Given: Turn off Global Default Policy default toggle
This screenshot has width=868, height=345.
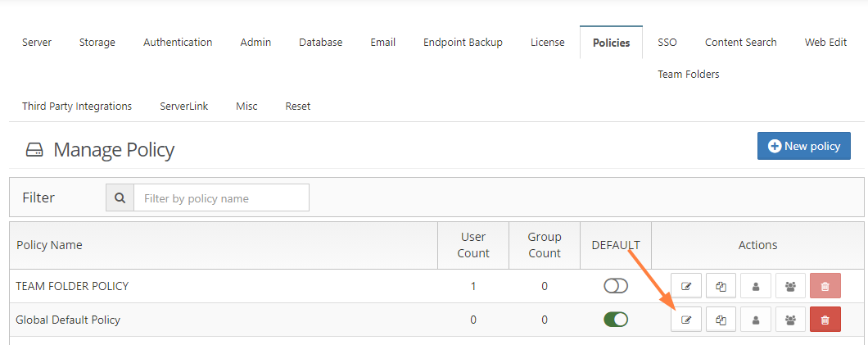Looking at the screenshot, I should [x=615, y=320].
